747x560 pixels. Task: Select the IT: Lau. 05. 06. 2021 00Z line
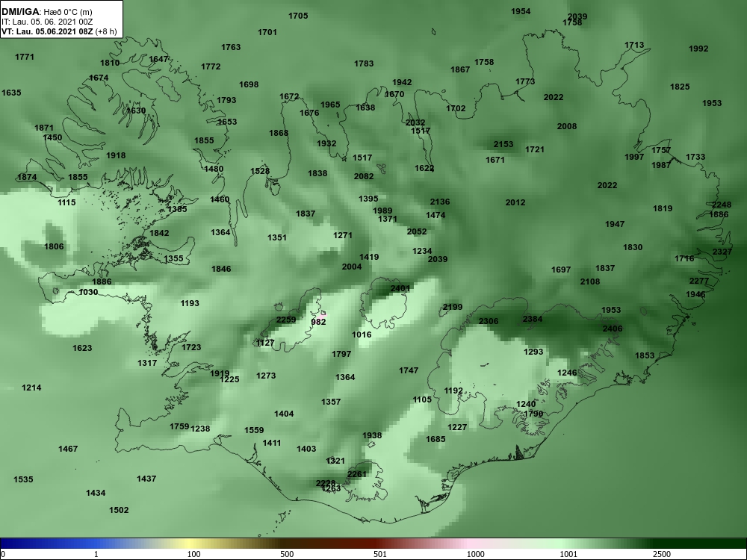[x=46, y=22]
